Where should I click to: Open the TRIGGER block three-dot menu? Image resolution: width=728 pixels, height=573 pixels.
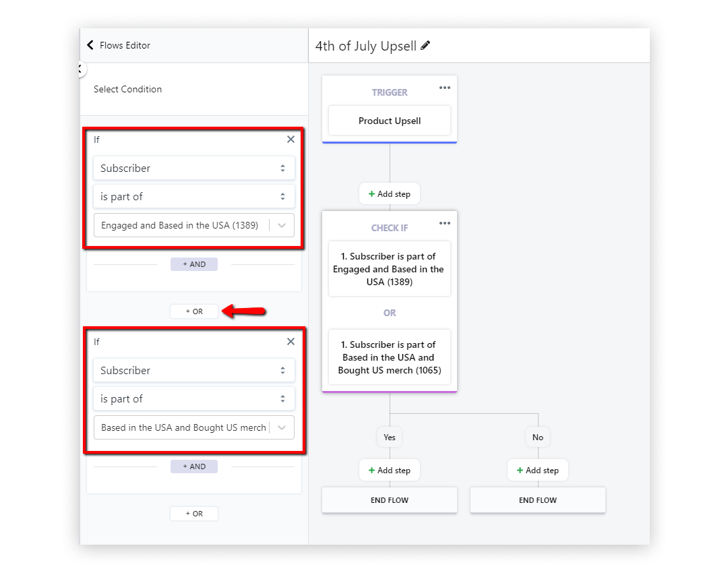tap(445, 88)
